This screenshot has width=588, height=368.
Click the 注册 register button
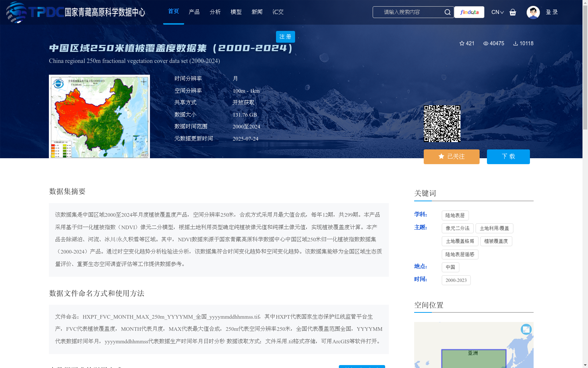[286, 37]
